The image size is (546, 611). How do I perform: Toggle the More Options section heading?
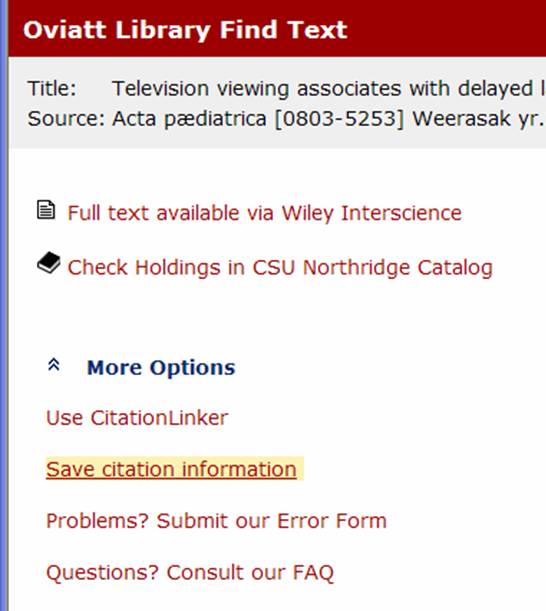pyautogui.click(x=161, y=367)
